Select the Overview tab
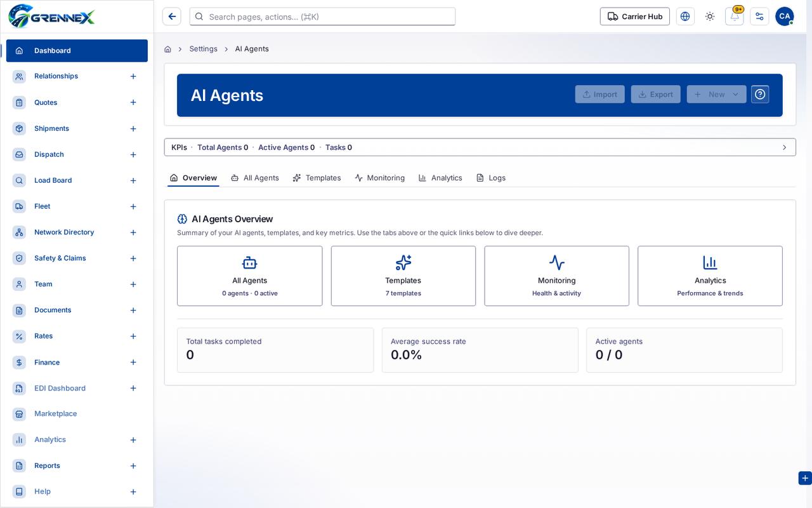The width and height of the screenshot is (812, 508). click(x=193, y=178)
